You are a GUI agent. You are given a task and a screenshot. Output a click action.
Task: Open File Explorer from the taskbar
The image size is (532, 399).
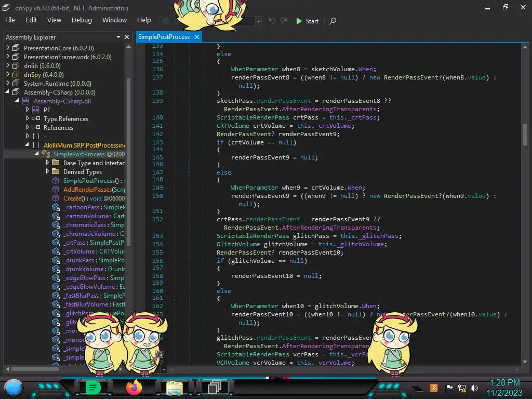pyautogui.click(x=175, y=388)
